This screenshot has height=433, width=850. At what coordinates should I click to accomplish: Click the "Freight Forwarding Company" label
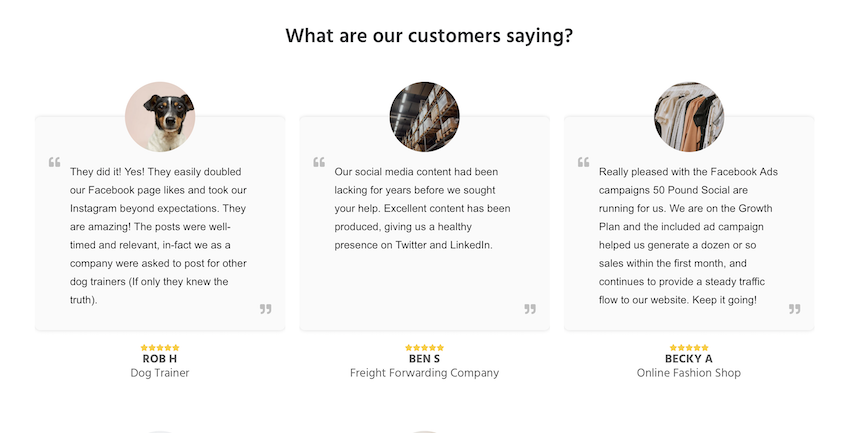(424, 373)
